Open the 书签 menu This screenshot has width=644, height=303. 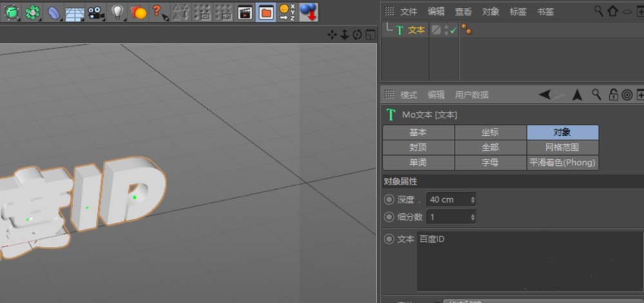tap(545, 12)
